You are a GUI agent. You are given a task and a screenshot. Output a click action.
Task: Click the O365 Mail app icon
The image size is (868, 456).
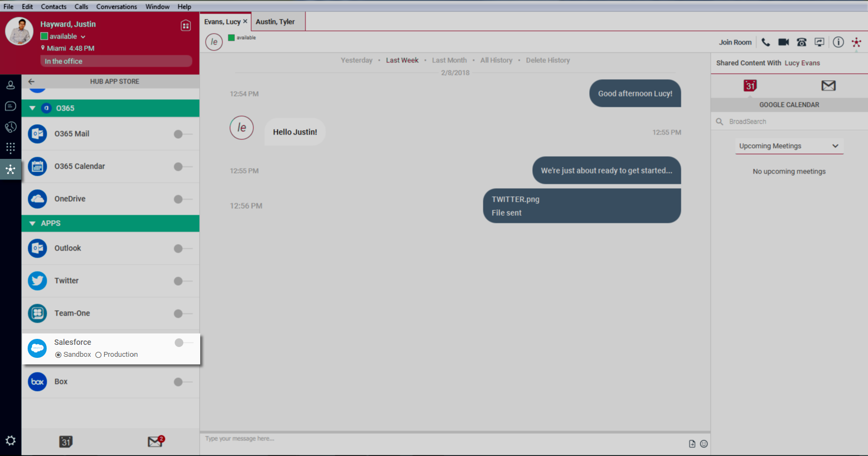pyautogui.click(x=37, y=133)
